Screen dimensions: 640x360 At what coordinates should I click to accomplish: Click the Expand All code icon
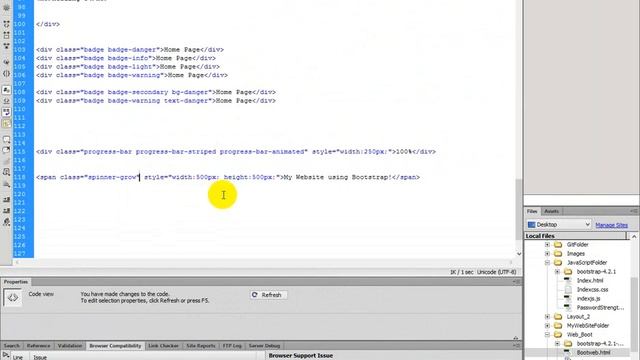point(7,47)
